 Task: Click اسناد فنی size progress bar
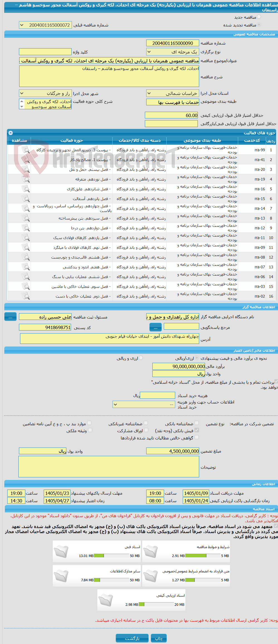[112, 556]
